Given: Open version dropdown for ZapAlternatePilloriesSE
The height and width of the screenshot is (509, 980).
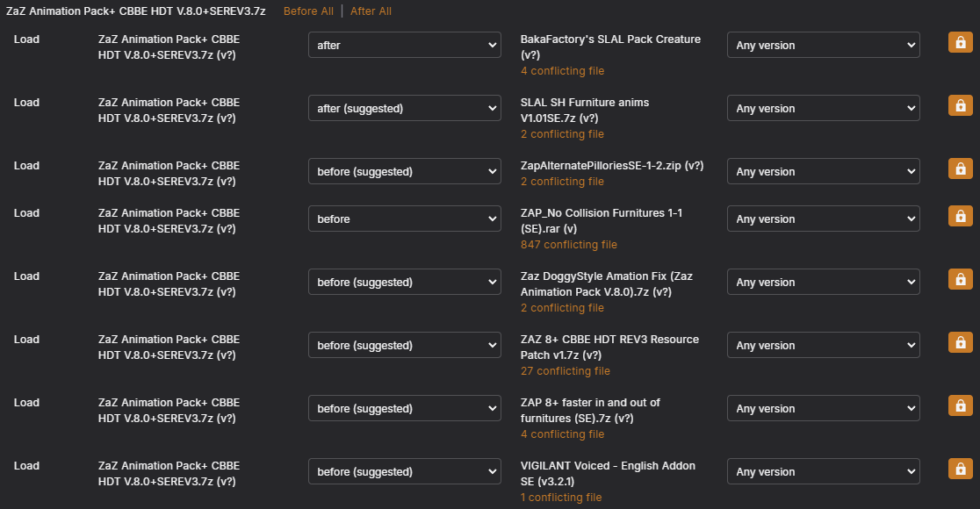Looking at the screenshot, I should click(x=823, y=171).
